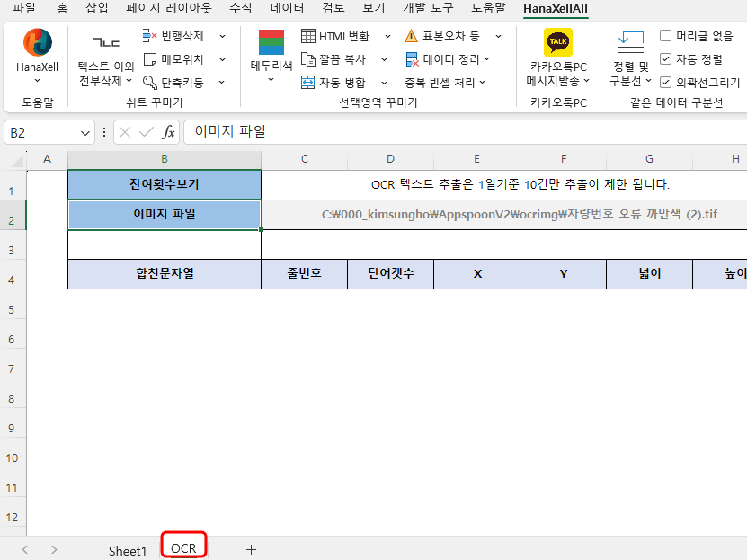Screen dimensions: 747x560
Task: Expand the 자동 병합 dropdown arrow
Action: (384, 83)
